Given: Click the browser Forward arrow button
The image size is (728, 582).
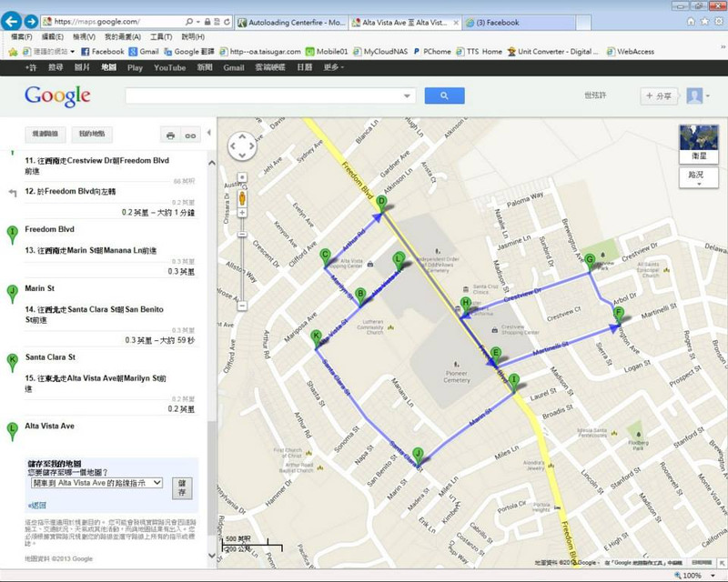Looking at the screenshot, I should pos(31,21).
